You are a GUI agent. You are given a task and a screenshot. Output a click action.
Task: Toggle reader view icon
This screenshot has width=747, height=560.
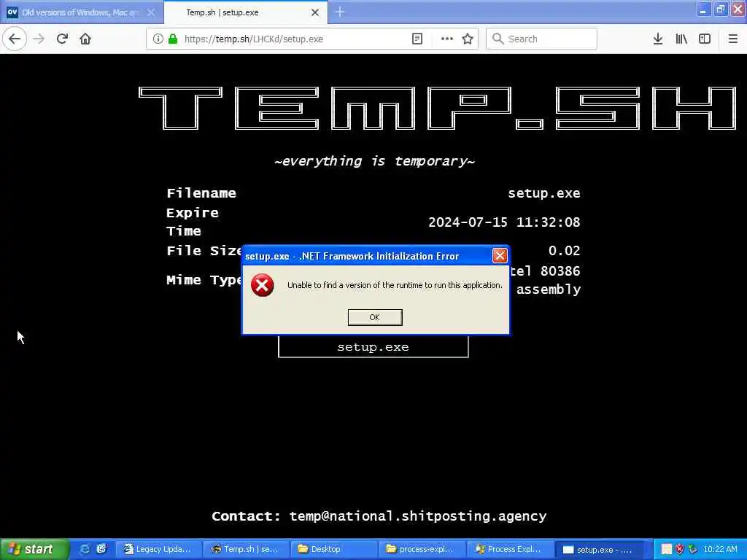[417, 39]
